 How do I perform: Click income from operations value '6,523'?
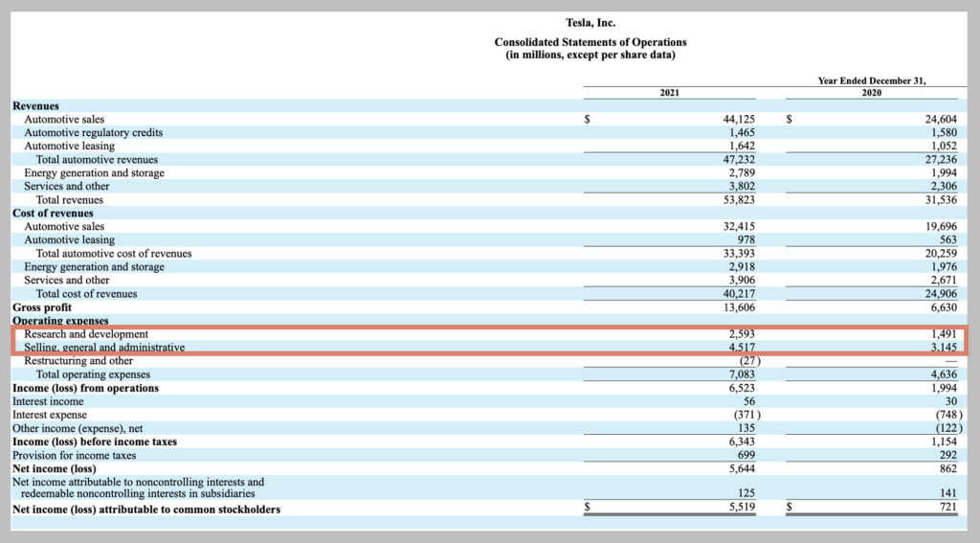[742, 388]
